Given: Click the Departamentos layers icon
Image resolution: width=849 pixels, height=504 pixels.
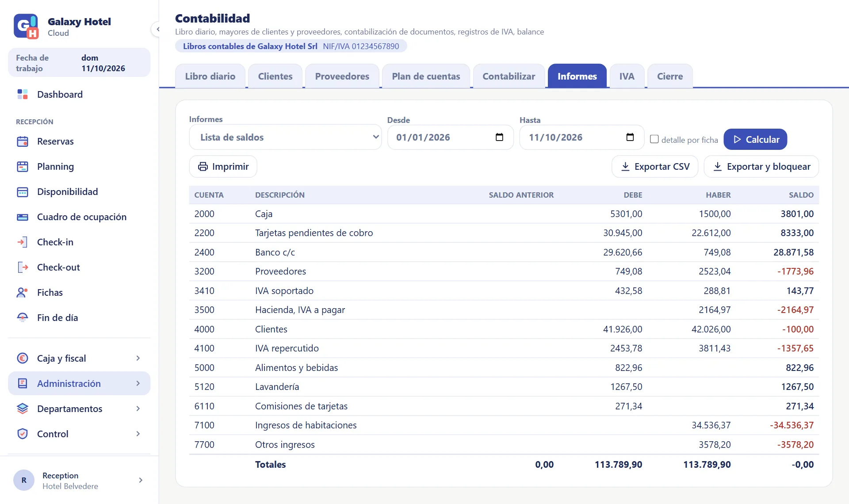Looking at the screenshot, I should click(23, 409).
